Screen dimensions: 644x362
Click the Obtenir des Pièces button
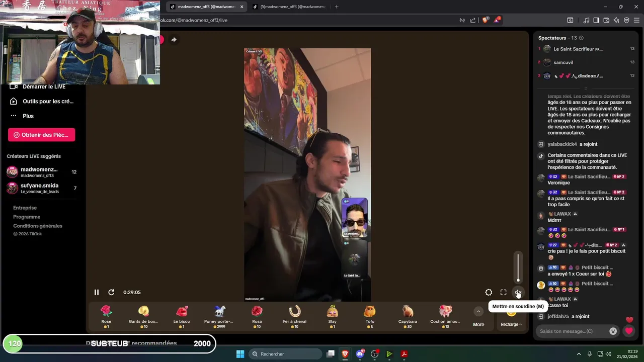click(x=41, y=135)
